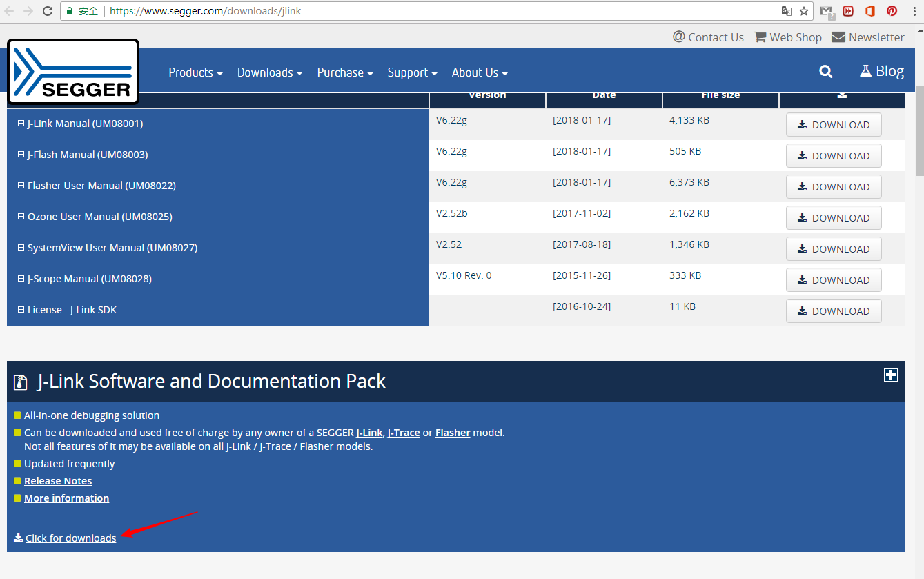Expand the J-Link Manual (UM08001) row

click(21, 124)
